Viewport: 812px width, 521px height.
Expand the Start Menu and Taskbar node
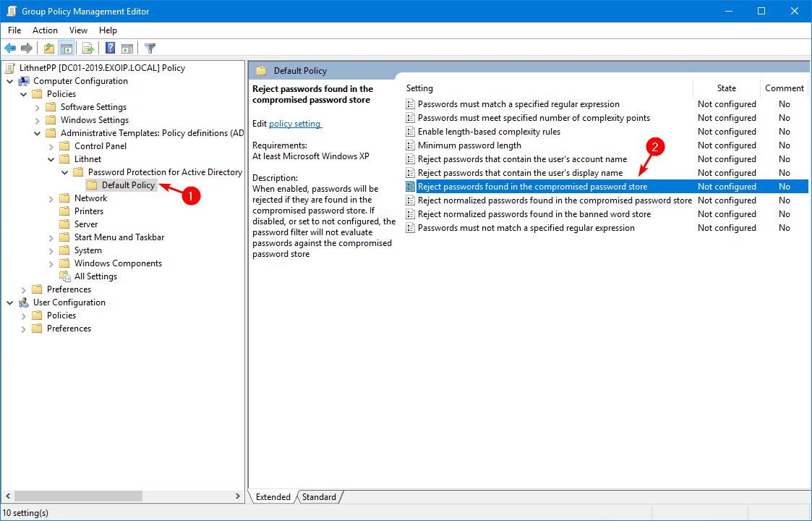pos(51,237)
